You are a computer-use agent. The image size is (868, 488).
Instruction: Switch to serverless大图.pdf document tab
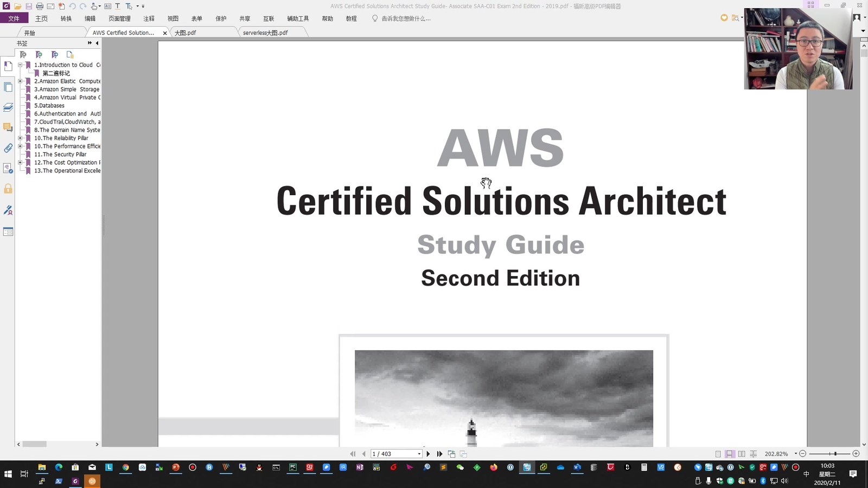265,33
